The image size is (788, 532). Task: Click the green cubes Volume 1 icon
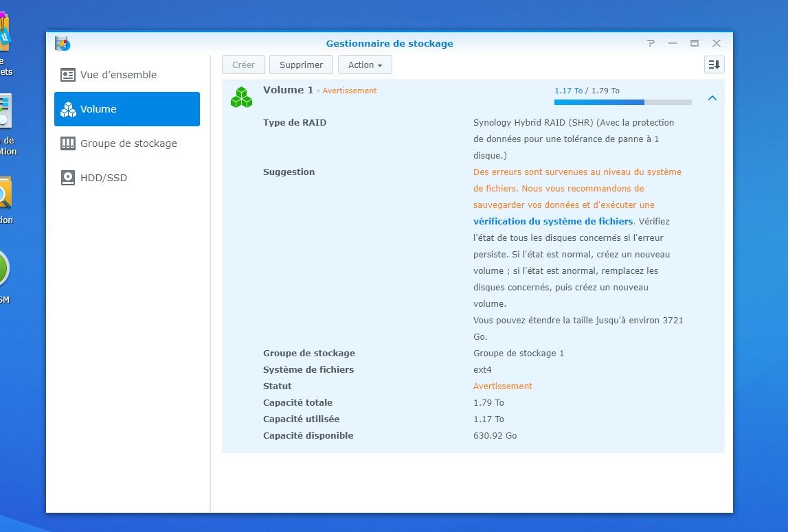[x=241, y=97]
